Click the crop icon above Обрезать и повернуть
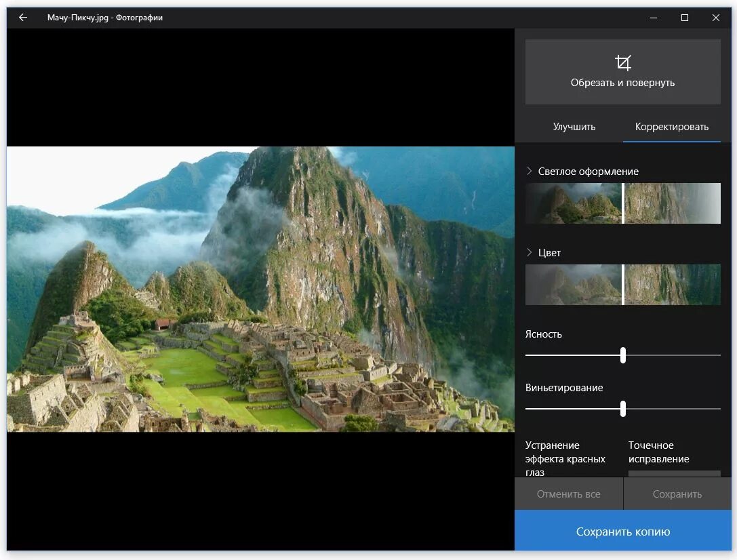737x560 pixels. (x=623, y=62)
